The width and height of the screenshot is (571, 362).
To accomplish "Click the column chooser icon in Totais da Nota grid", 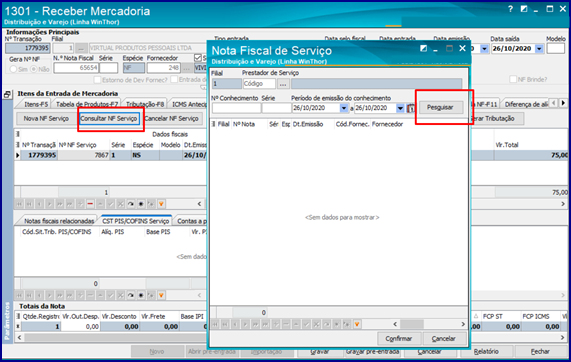I will 17,316.
